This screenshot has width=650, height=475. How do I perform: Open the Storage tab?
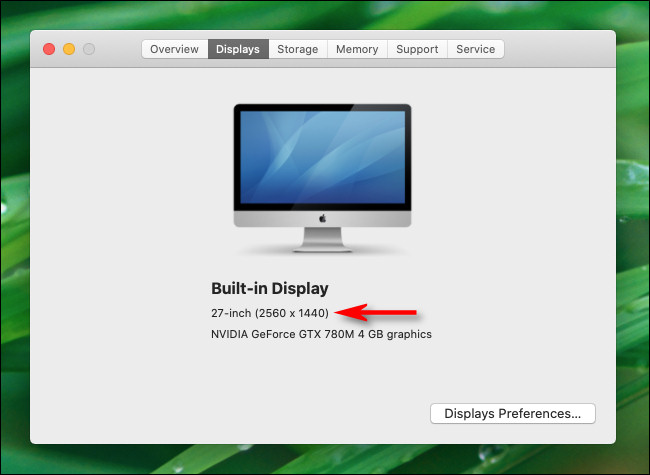coord(298,49)
